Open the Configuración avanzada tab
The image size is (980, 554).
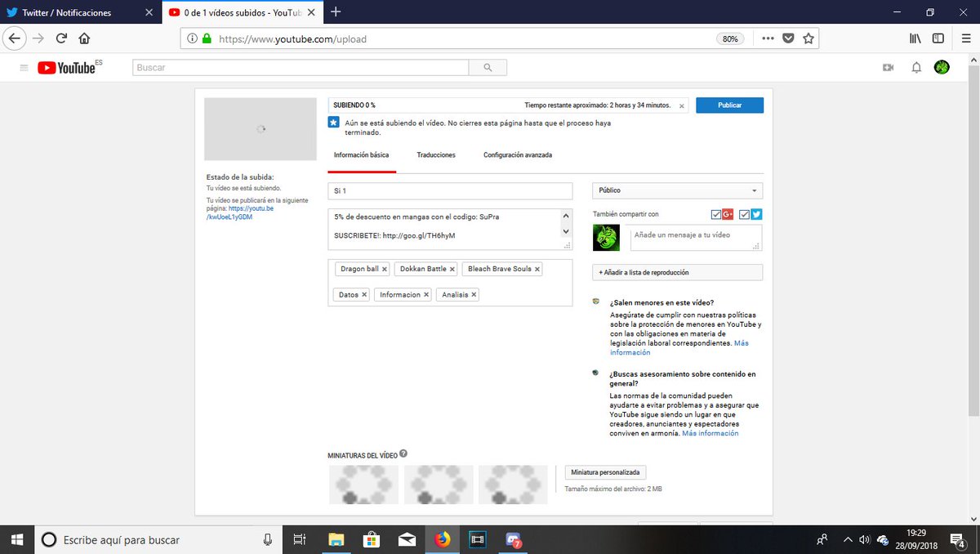click(518, 154)
